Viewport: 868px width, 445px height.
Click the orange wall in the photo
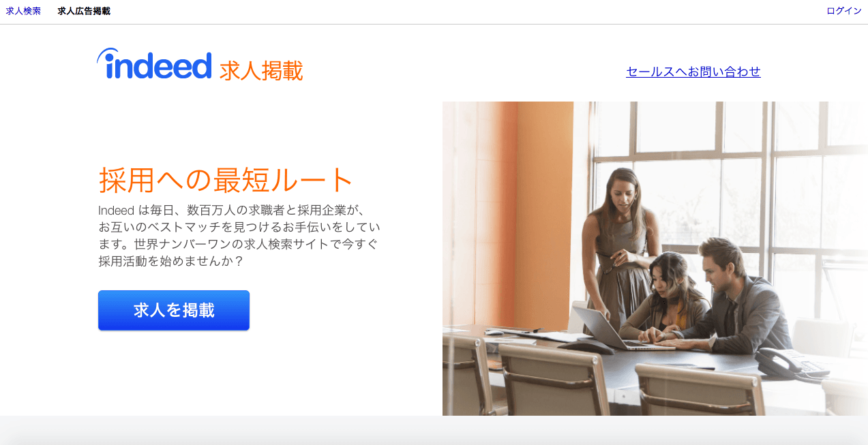click(539, 204)
